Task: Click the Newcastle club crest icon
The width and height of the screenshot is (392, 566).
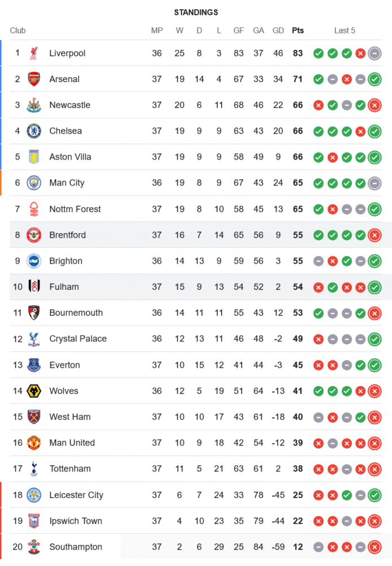Action: [x=34, y=105]
